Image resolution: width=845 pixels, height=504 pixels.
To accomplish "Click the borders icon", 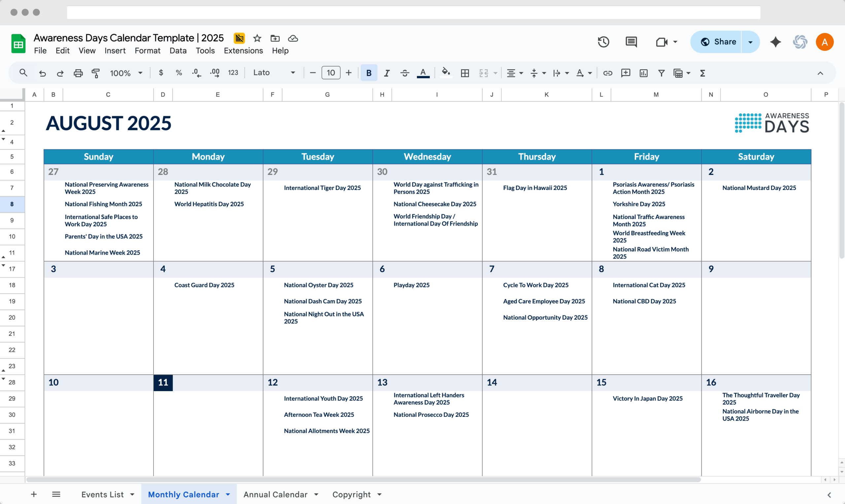I will [465, 73].
